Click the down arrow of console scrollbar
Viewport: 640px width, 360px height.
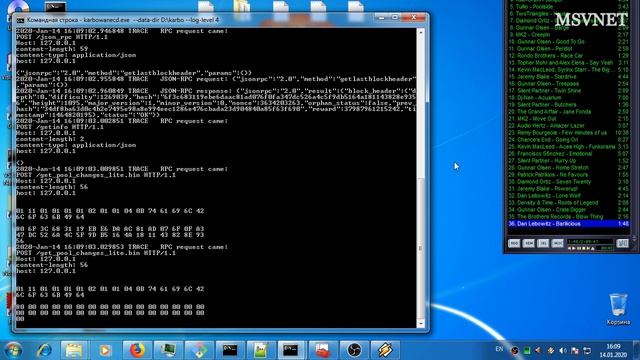click(x=421, y=324)
